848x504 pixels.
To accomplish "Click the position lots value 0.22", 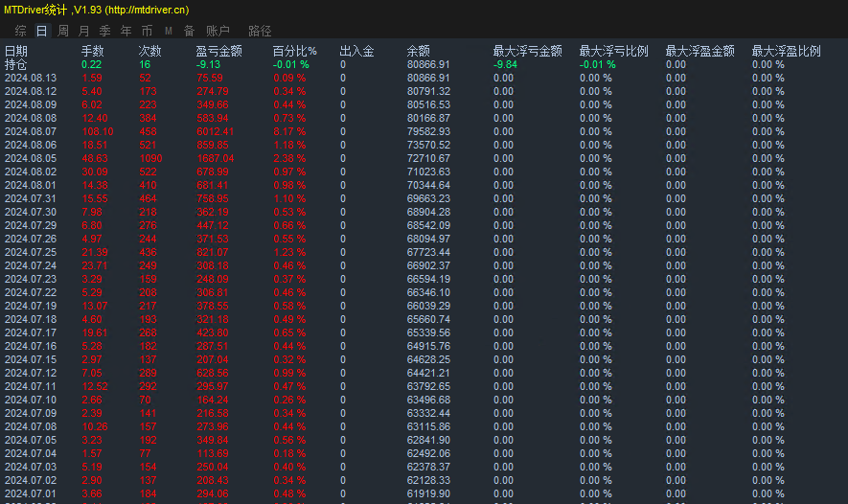I will (x=91, y=64).
